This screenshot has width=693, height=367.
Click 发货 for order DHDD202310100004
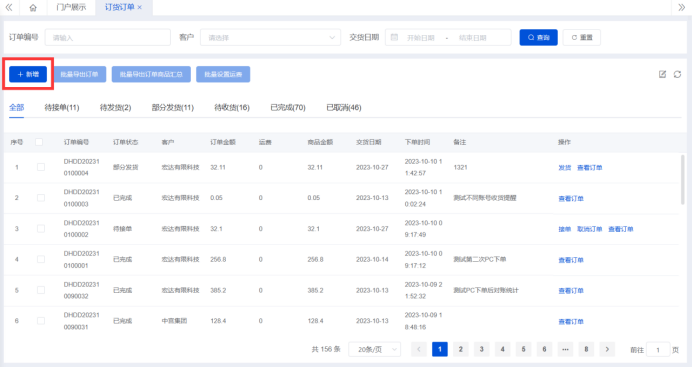pos(565,168)
